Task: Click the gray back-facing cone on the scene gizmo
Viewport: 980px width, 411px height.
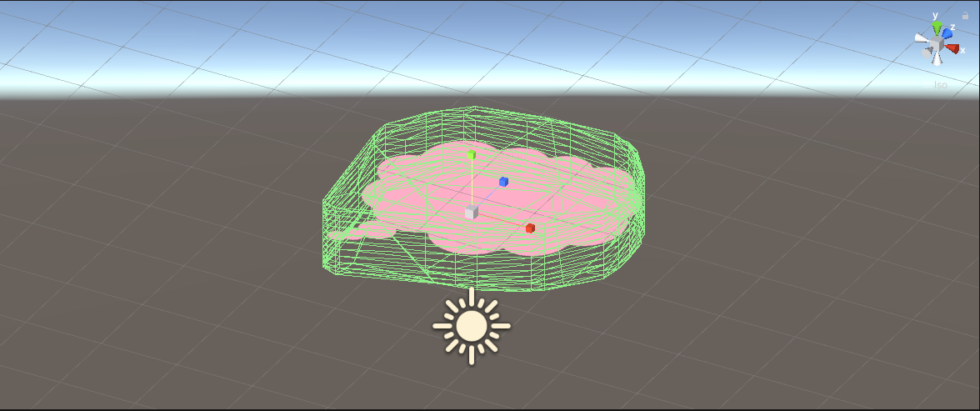Action: [927, 53]
